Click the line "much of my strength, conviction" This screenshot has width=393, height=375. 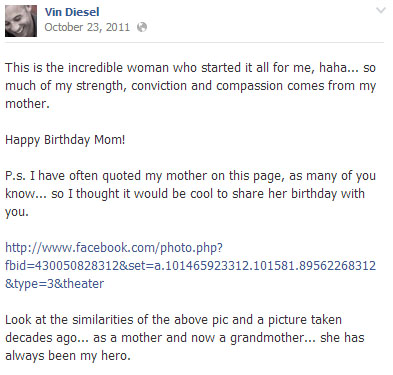coord(190,86)
